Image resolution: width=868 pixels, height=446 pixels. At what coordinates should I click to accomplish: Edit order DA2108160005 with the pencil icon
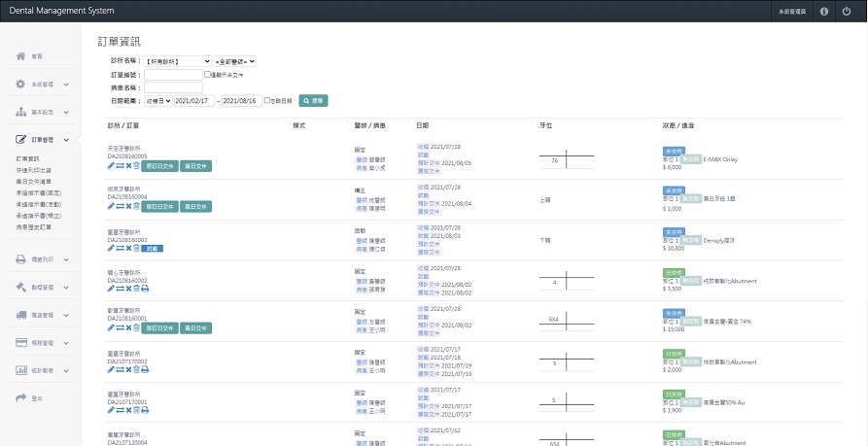pos(111,165)
